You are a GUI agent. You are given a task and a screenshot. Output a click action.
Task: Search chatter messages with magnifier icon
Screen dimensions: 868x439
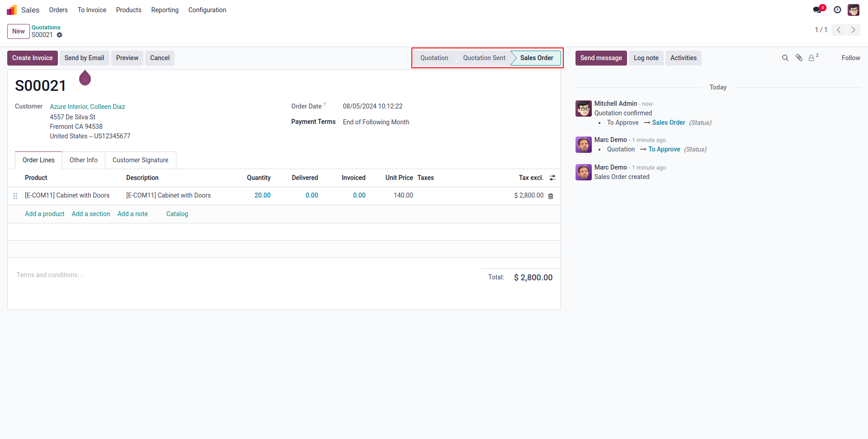point(785,58)
